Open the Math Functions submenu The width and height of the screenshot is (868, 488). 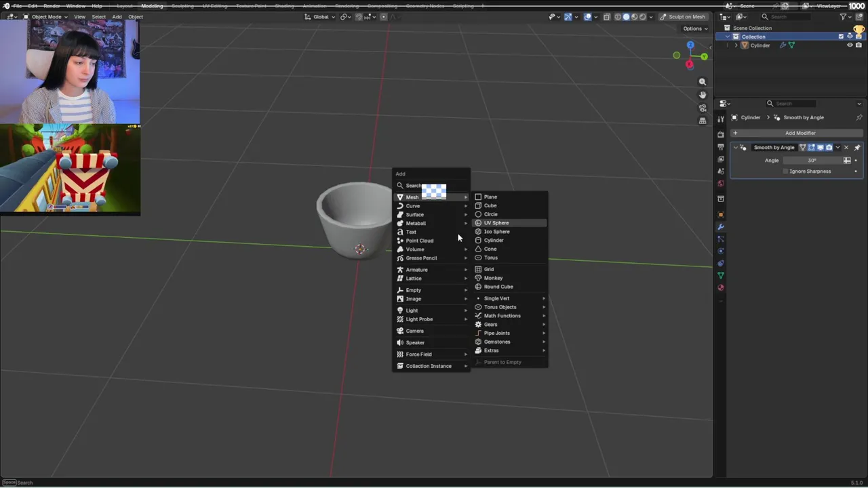pyautogui.click(x=509, y=316)
